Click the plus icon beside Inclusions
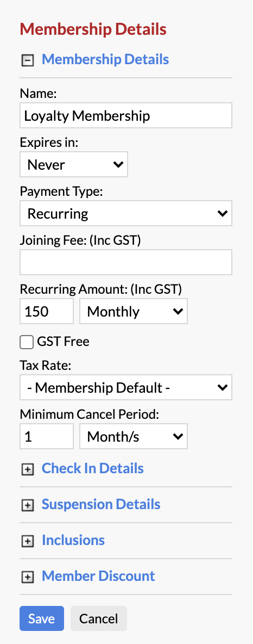 click(27, 541)
